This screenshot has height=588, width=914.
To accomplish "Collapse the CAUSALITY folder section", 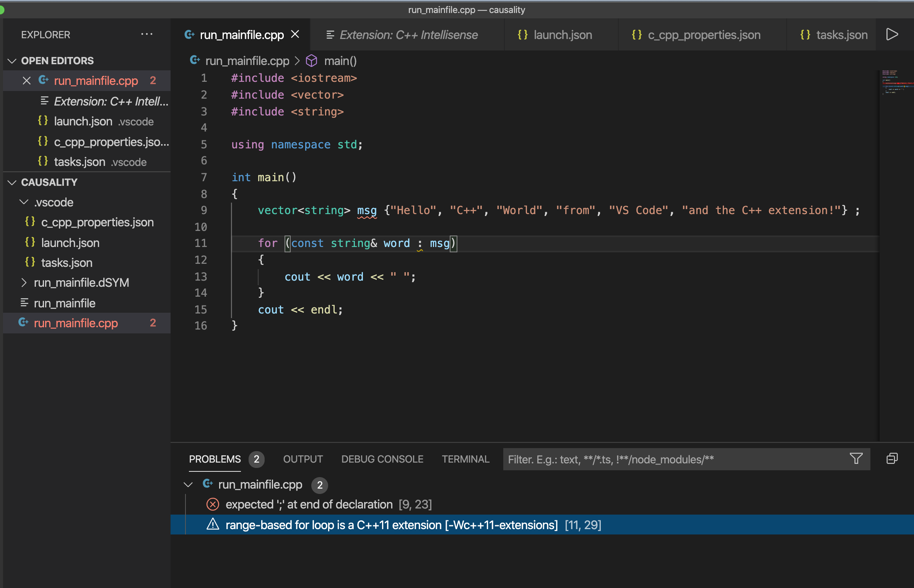I will pos(12,182).
